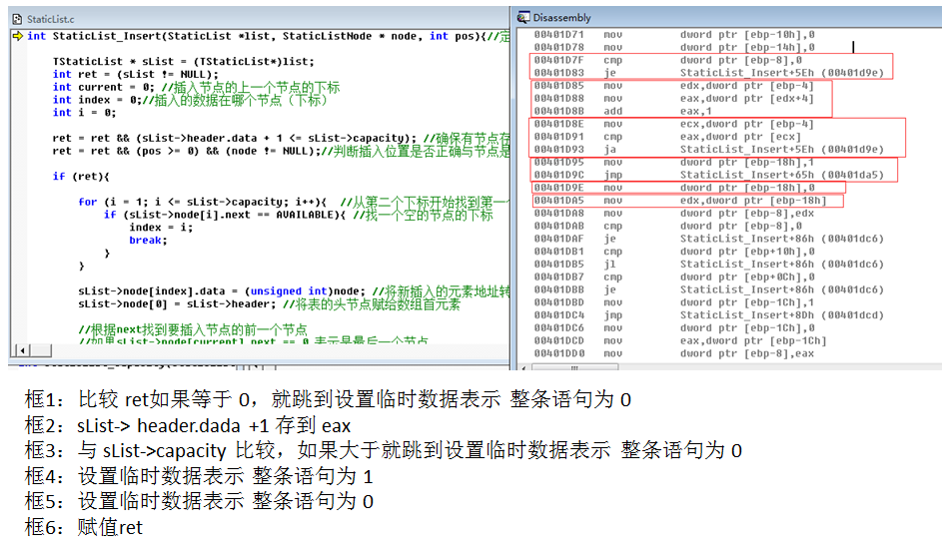The width and height of the screenshot is (948, 560).
Task: Click the 'for (i = 1; i <= sList->capacity; i++){' line
Action: [294, 202]
